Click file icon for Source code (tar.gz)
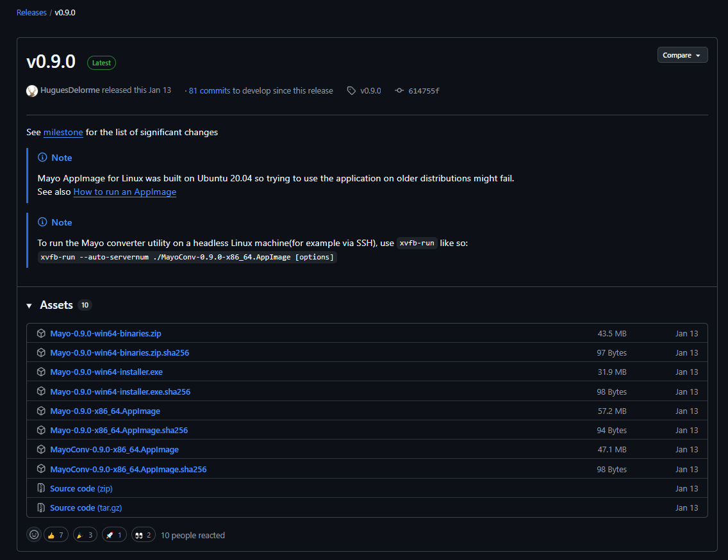The width and height of the screenshot is (728, 560). 41,508
